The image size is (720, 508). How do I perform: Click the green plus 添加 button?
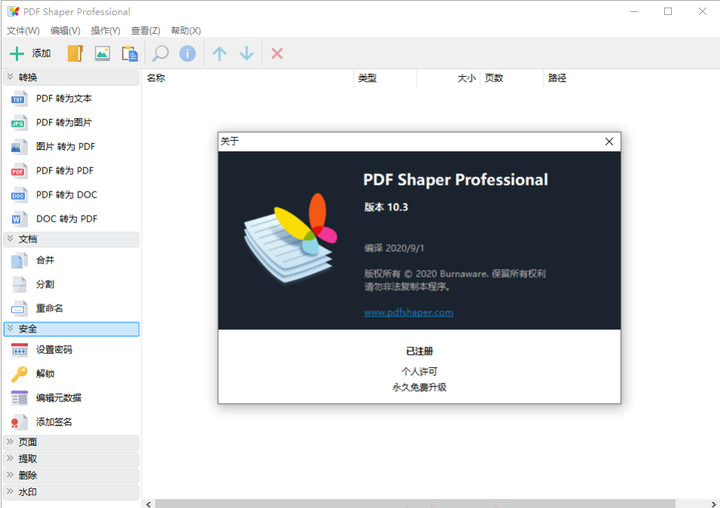[30, 54]
